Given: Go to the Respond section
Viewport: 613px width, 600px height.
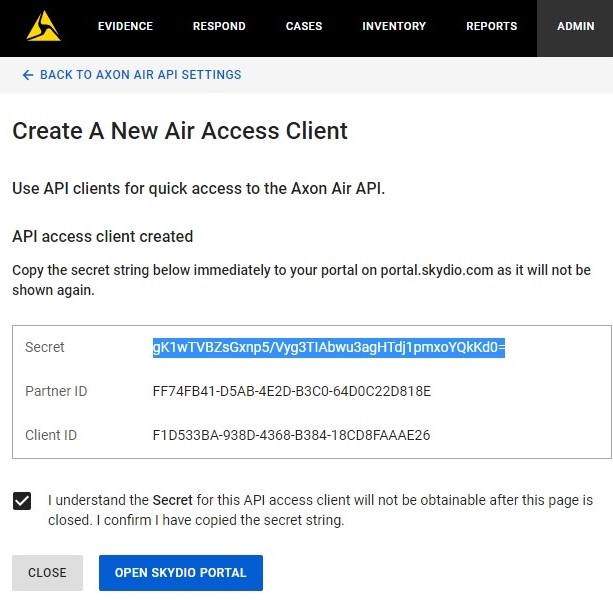Looking at the screenshot, I should 219,27.
